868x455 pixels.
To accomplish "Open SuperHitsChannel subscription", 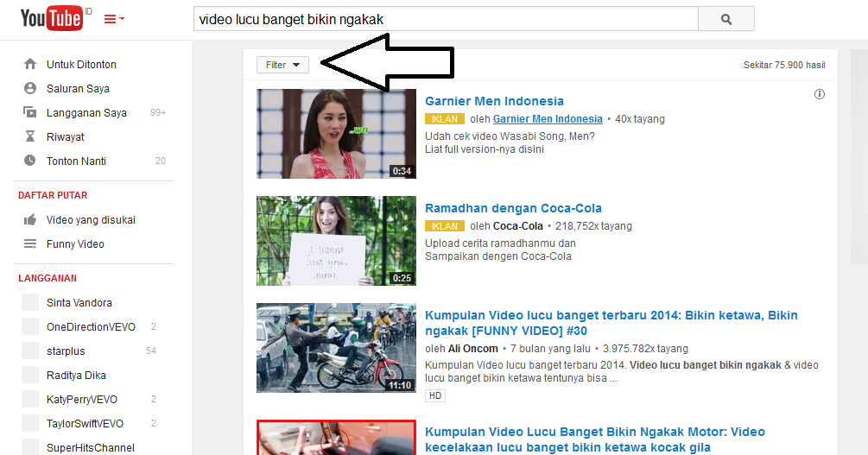I will click(90, 447).
